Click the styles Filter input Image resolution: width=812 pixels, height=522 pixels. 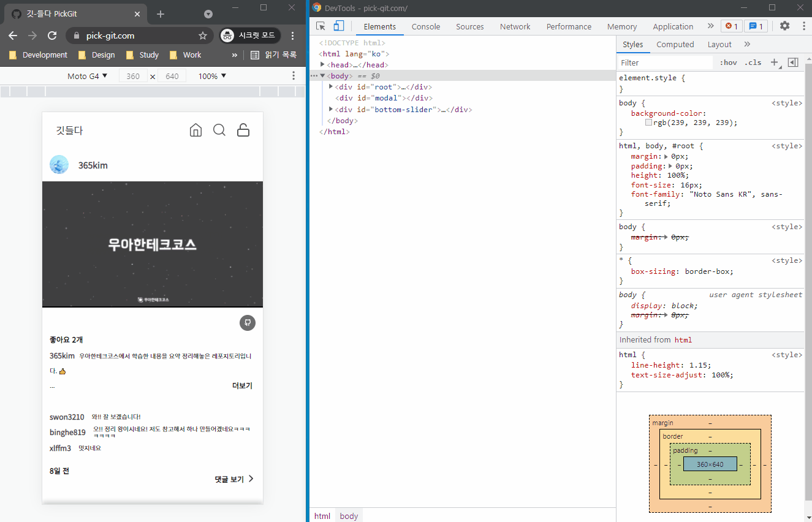[665, 62]
